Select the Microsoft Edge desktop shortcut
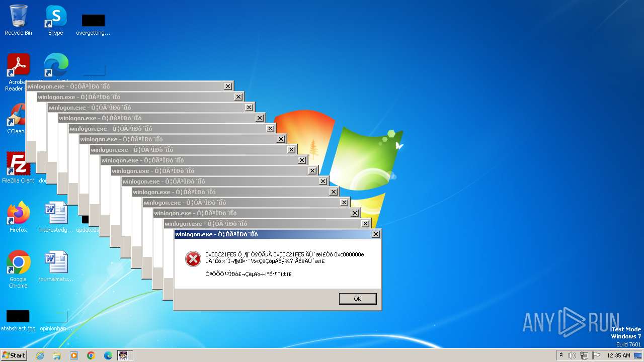 click(x=56, y=65)
